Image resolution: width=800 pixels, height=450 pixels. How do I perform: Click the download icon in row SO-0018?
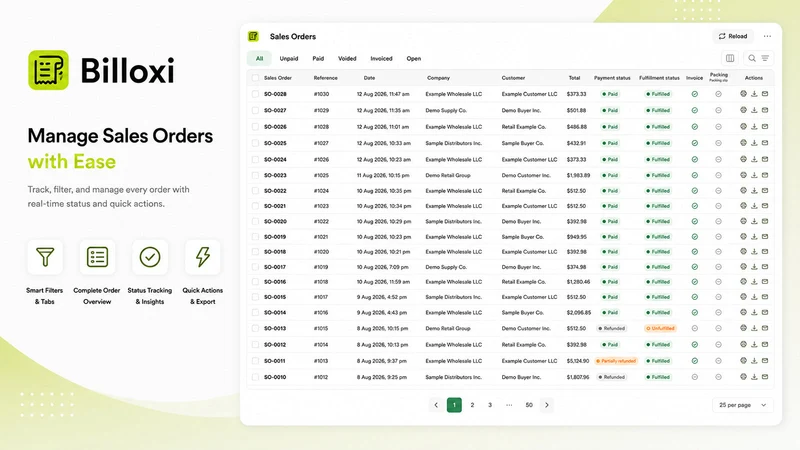(754, 252)
